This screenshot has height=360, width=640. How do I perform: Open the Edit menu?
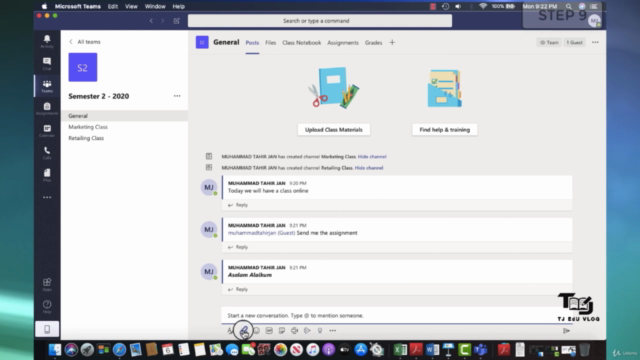(113, 7)
